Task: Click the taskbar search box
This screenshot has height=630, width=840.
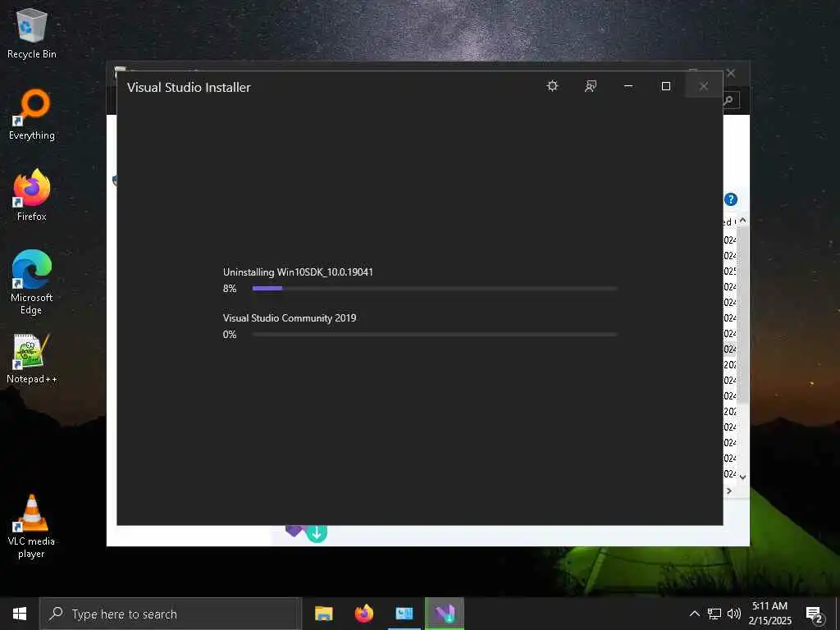Action: (x=171, y=614)
